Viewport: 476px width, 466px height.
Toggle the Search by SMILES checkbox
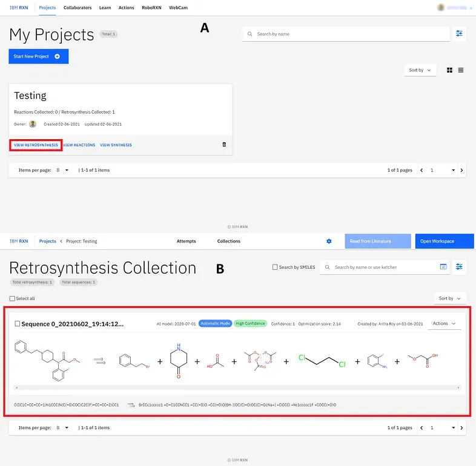click(275, 267)
